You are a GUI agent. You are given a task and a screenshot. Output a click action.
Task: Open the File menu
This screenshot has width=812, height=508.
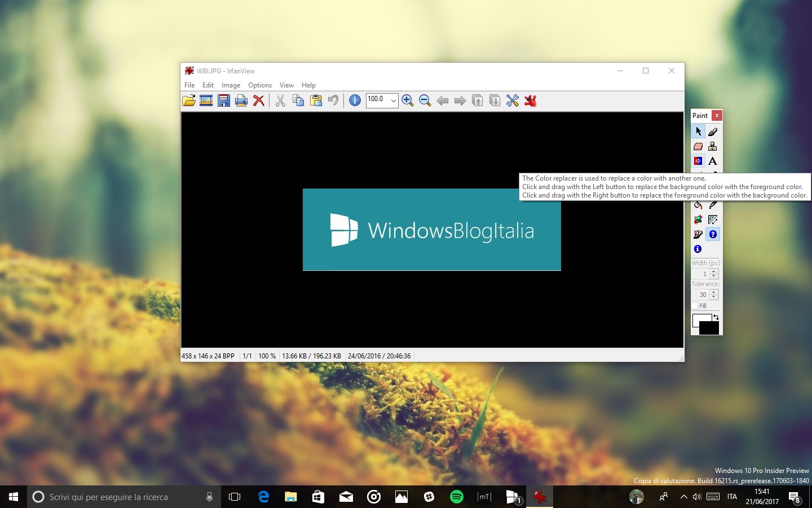[189, 85]
